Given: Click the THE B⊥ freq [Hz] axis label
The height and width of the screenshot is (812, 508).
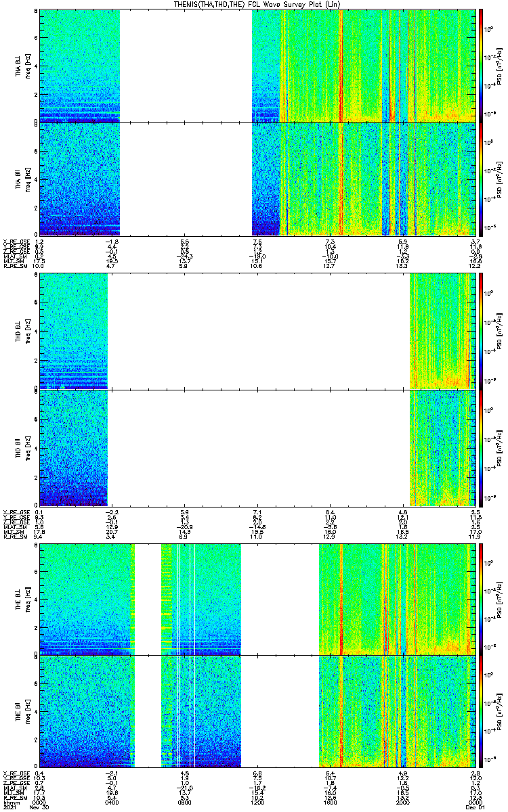Looking at the screenshot, I should point(27,599).
